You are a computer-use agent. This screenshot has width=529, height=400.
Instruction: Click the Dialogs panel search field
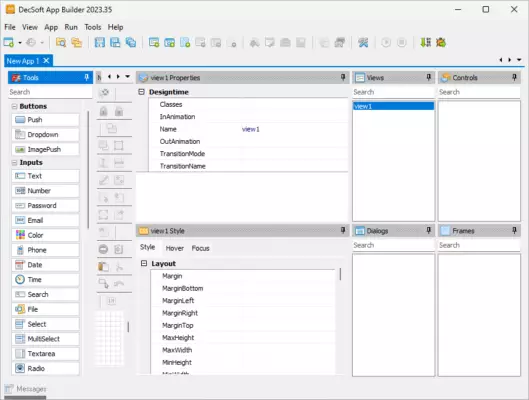point(393,245)
